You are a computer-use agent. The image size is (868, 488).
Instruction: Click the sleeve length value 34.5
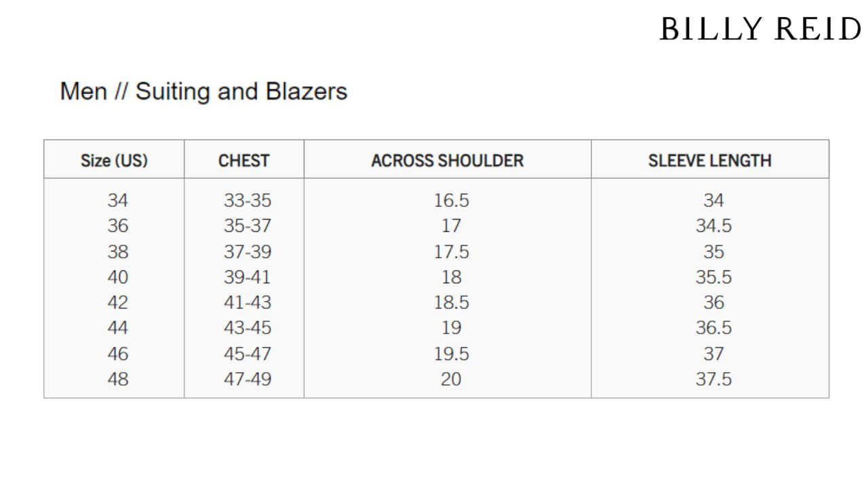pos(713,226)
